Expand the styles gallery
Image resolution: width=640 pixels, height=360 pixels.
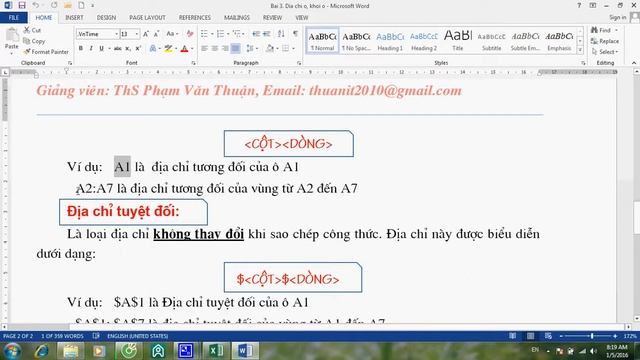point(580,50)
